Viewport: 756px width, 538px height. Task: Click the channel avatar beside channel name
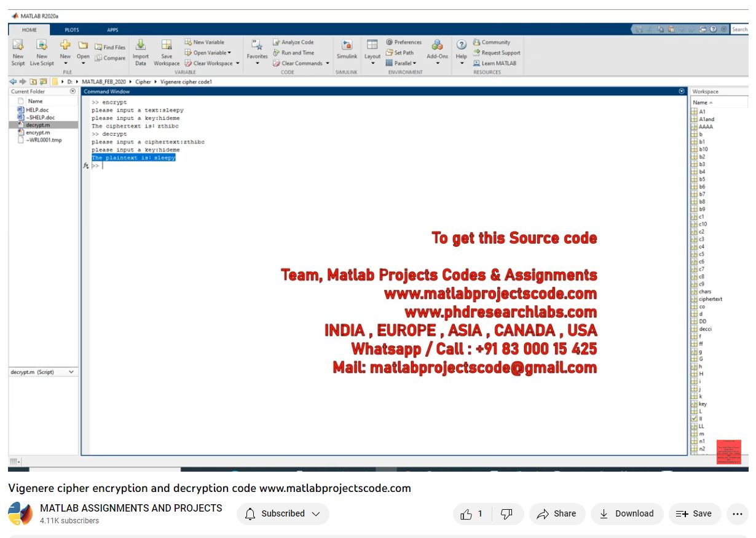[x=20, y=514]
